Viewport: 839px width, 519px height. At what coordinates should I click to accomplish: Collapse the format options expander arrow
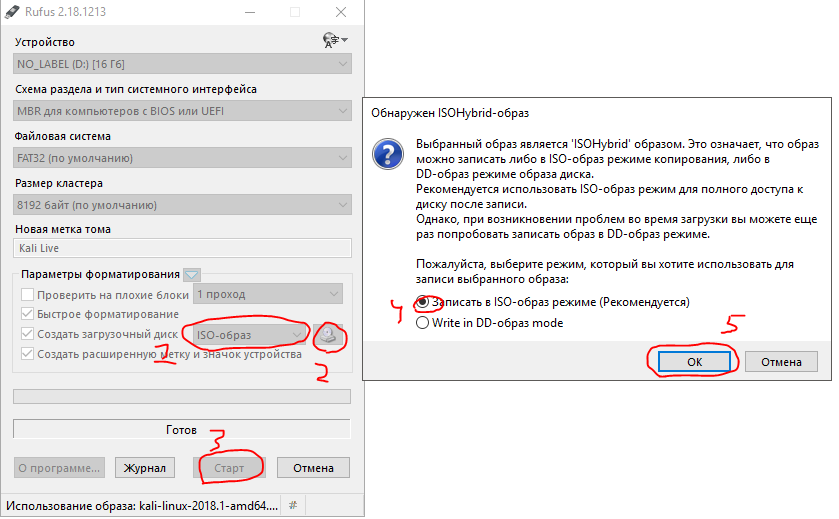[192, 275]
